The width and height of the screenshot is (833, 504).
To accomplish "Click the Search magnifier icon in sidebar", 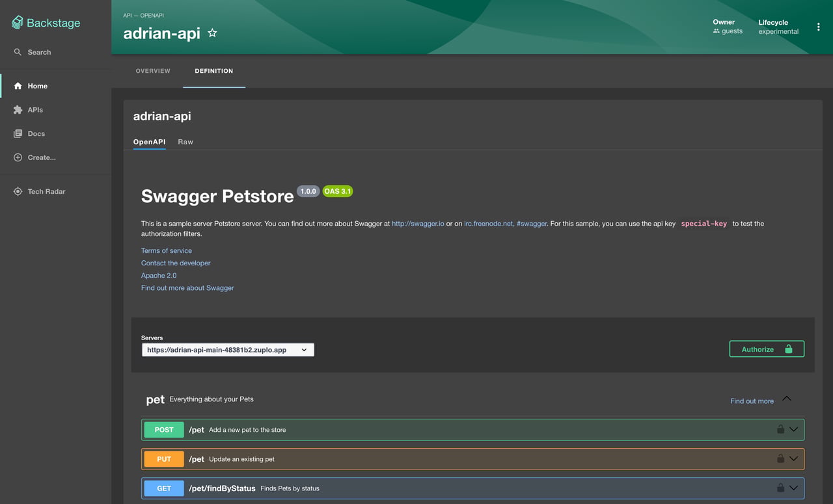I will 18,52.
